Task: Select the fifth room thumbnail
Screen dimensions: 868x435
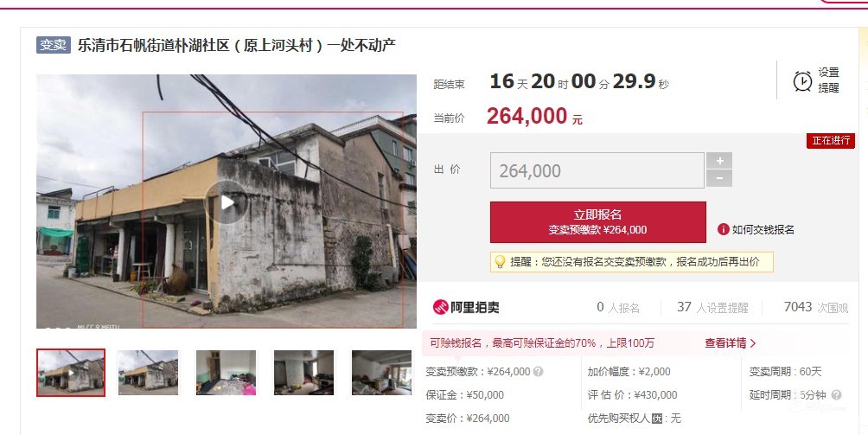Action: [381, 373]
